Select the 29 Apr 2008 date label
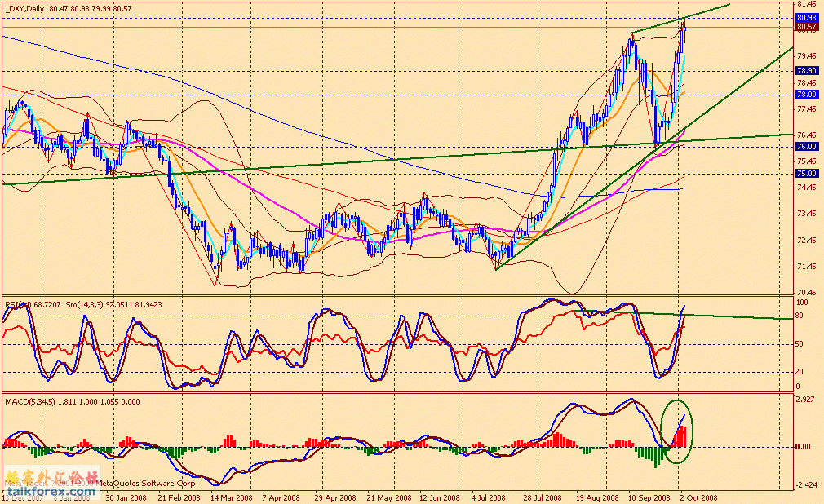Image resolution: width=824 pixels, height=504 pixels. [335, 496]
